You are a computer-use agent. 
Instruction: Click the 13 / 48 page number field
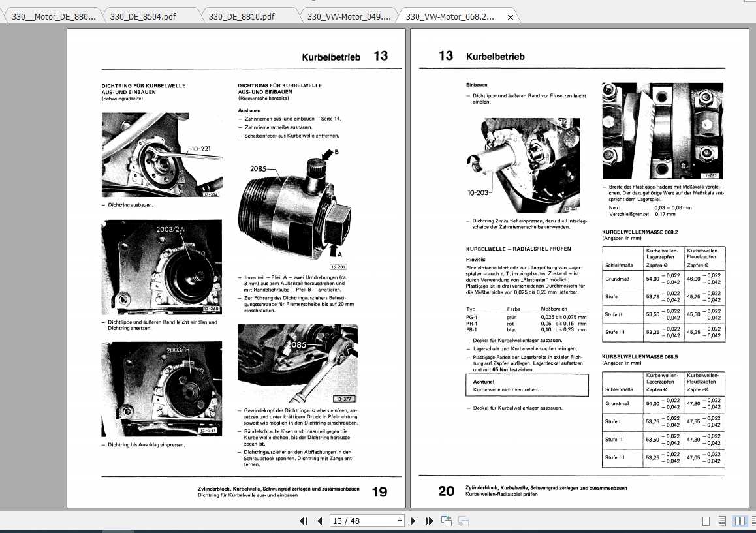(x=361, y=521)
